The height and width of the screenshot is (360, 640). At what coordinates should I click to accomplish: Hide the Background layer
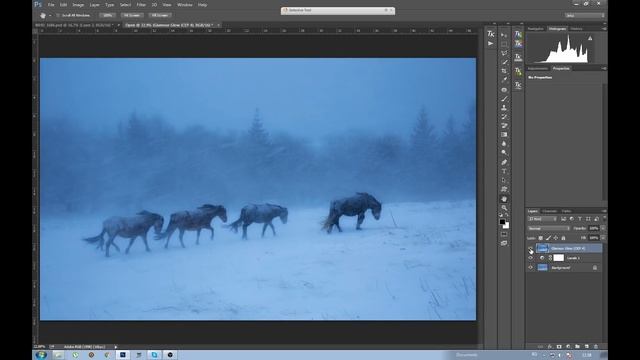tap(531, 268)
